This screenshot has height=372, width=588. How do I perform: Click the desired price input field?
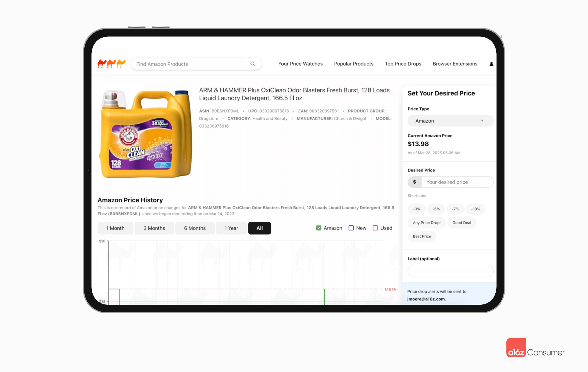[x=457, y=182]
